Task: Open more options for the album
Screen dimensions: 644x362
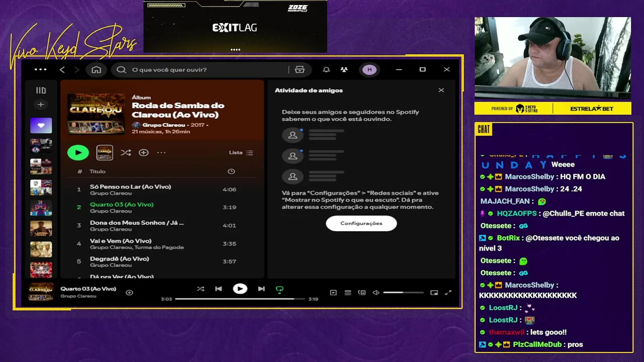Action: click(x=161, y=152)
